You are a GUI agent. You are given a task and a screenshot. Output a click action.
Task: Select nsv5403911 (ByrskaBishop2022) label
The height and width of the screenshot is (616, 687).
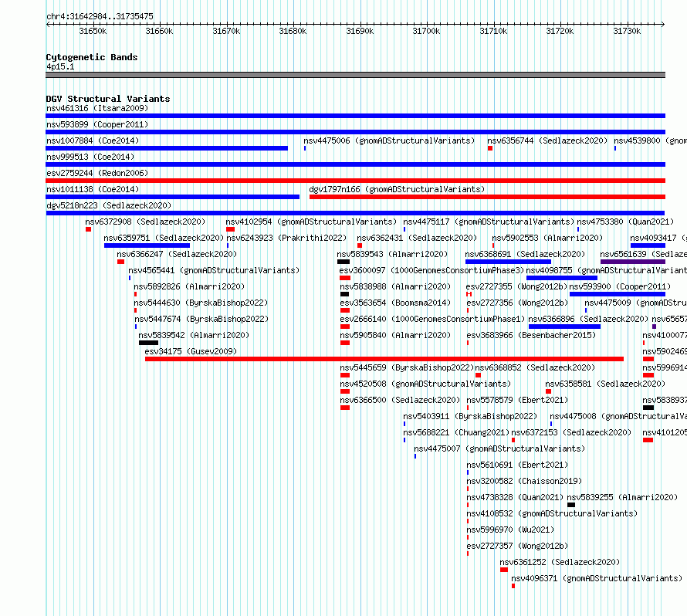pos(470,416)
